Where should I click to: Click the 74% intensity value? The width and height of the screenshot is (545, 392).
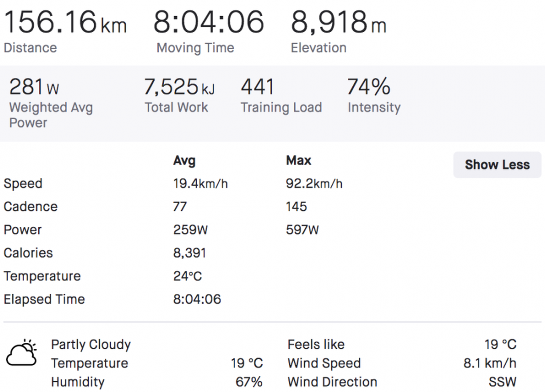click(369, 87)
